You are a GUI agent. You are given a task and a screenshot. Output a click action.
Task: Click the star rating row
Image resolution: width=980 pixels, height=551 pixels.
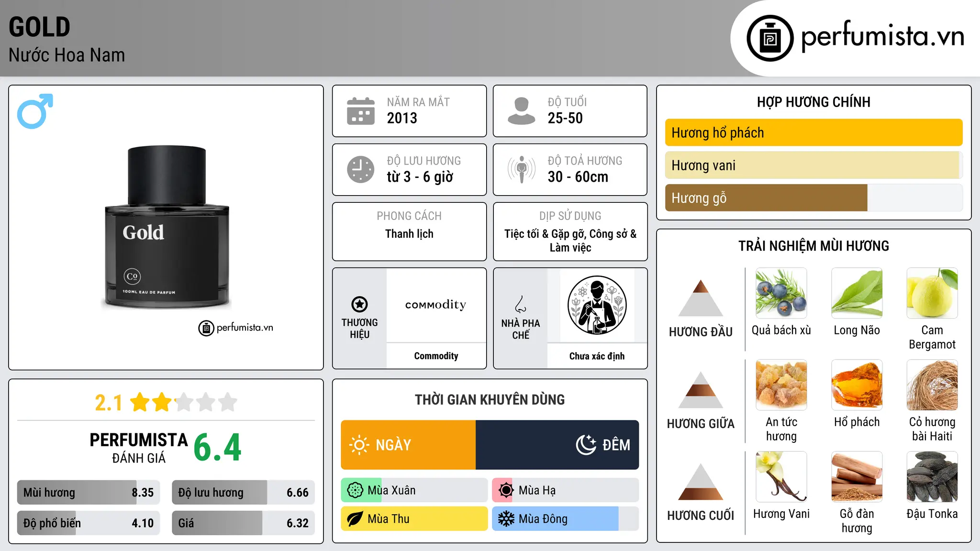click(183, 402)
